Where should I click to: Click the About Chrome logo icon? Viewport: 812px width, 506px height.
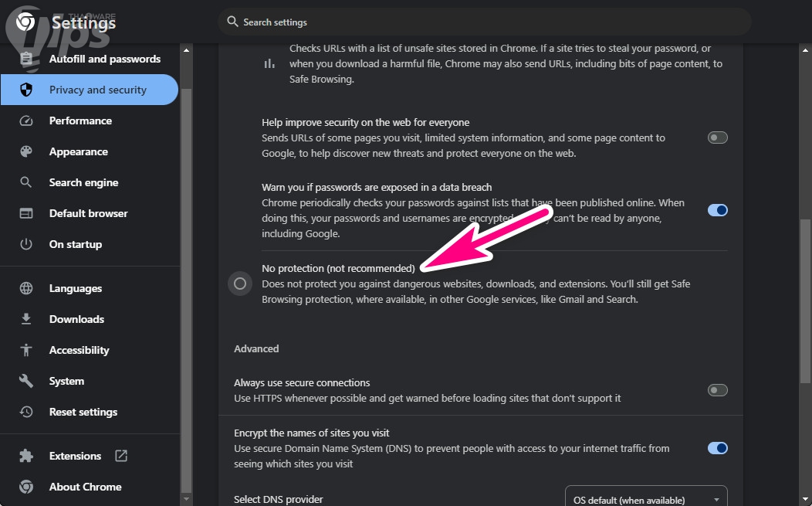pos(26,487)
